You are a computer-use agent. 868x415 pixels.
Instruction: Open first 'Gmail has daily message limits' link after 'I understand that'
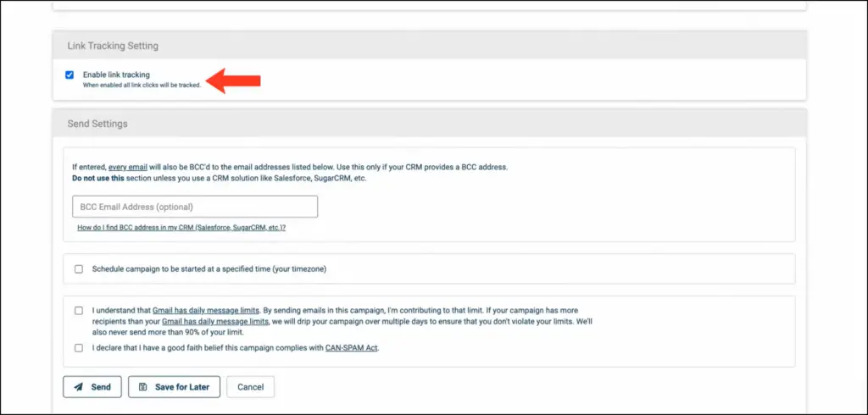pos(206,311)
